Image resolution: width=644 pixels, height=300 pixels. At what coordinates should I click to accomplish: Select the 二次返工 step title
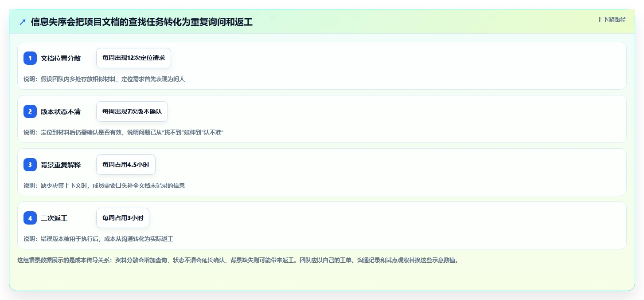pyautogui.click(x=54, y=218)
